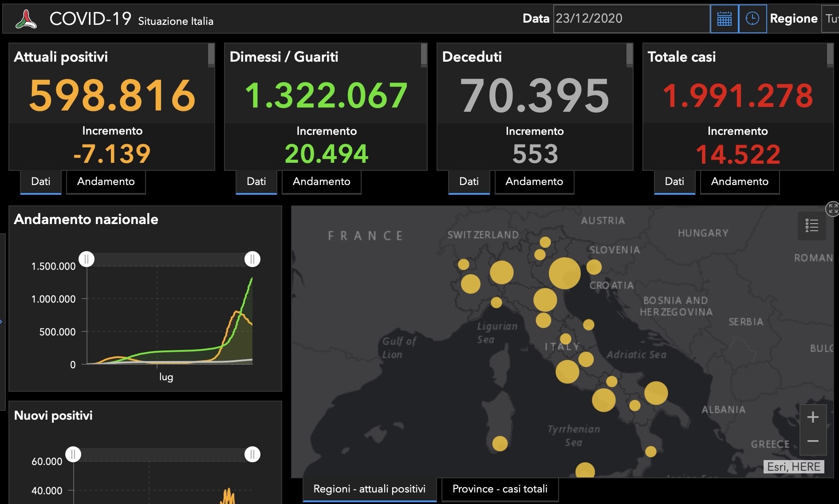
Task: Select the Andamento tab under Deceduti
Action: tap(534, 181)
